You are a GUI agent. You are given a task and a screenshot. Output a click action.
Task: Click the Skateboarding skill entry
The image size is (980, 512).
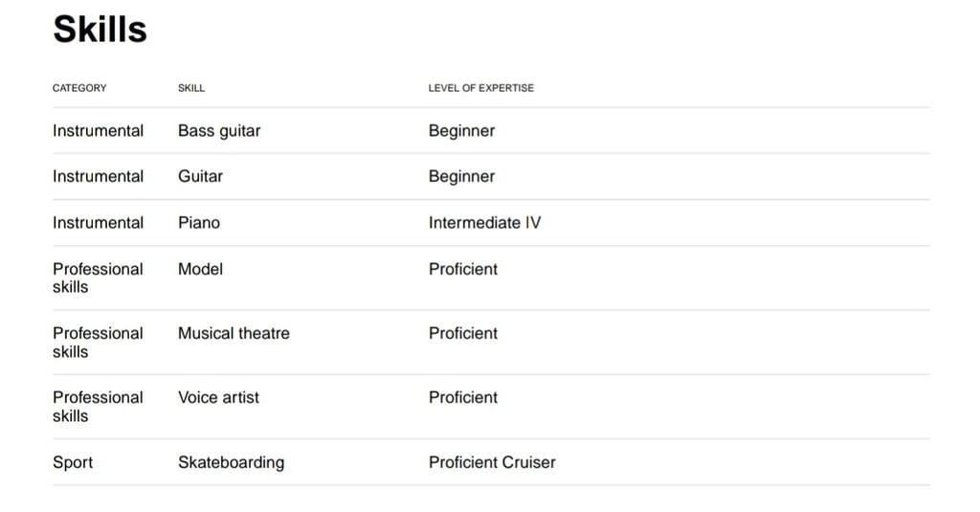(x=232, y=462)
